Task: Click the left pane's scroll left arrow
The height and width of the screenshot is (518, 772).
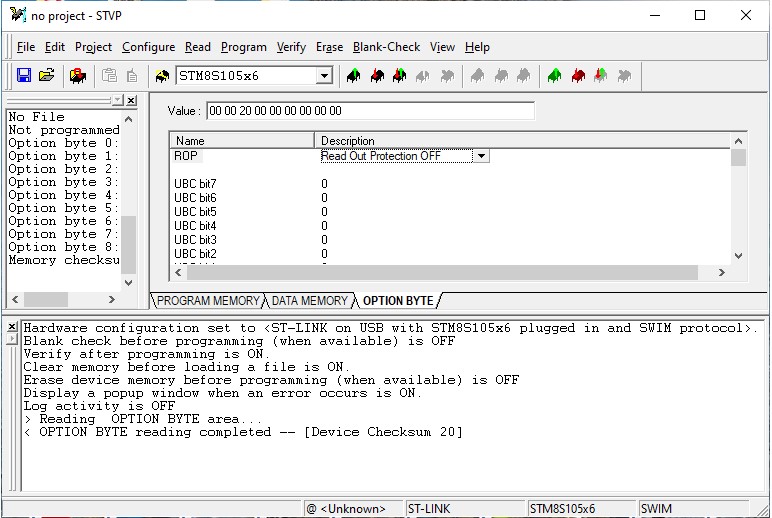Action: pos(15,299)
